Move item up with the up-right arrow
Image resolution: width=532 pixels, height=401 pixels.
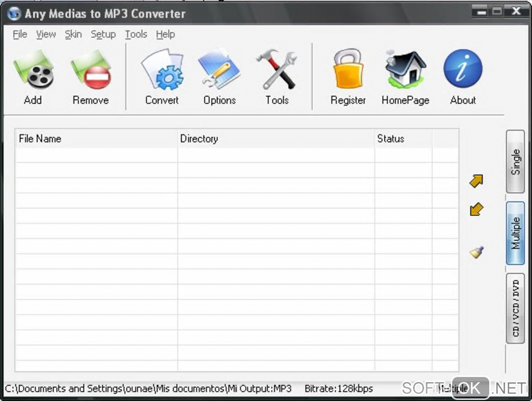tap(476, 181)
